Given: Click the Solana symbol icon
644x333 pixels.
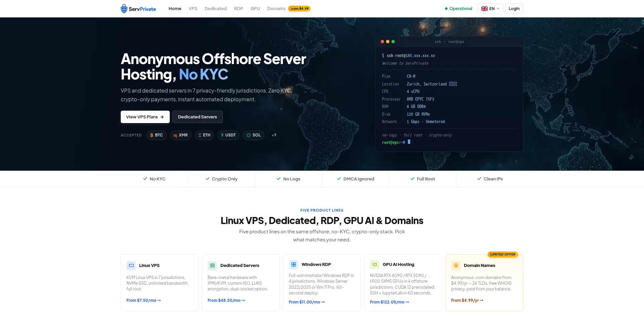Looking at the screenshot, I should pos(249,135).
